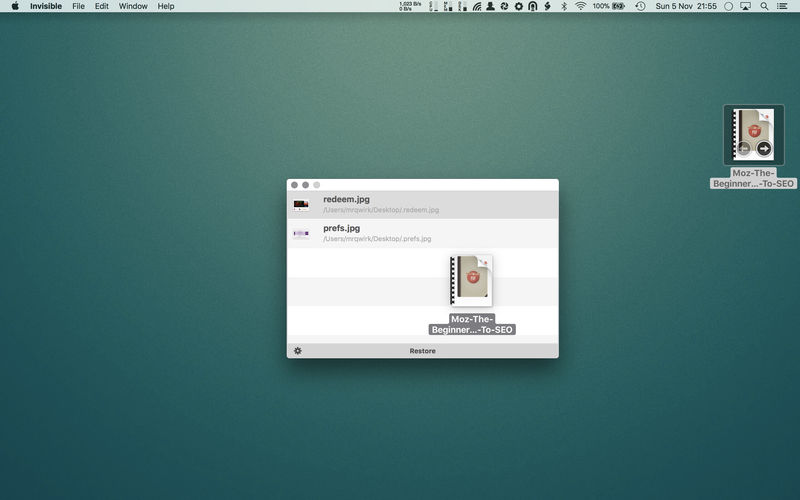Screen dimensions: 800x500
Task: Open the Apple menu
Action: click(x=15, y=6)
